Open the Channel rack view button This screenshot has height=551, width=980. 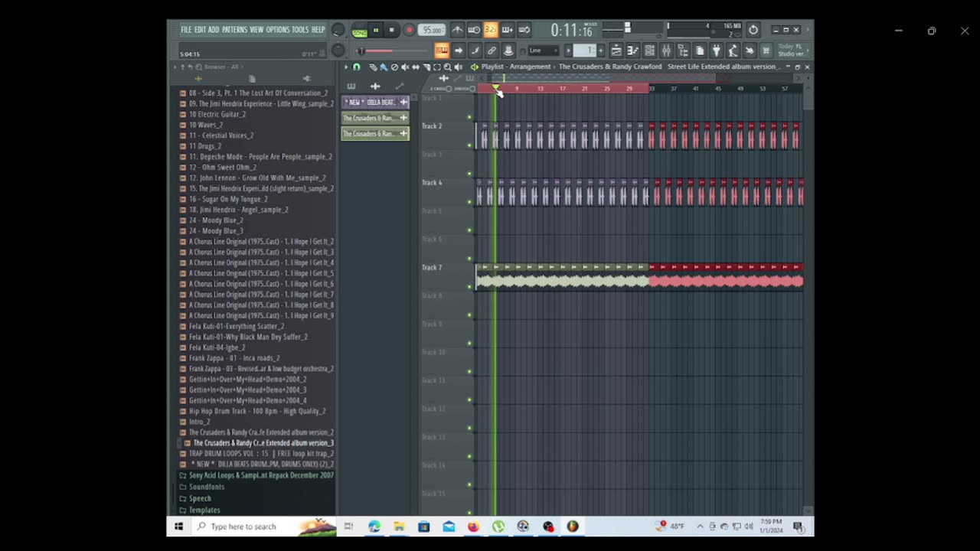(x=649, y=51)
